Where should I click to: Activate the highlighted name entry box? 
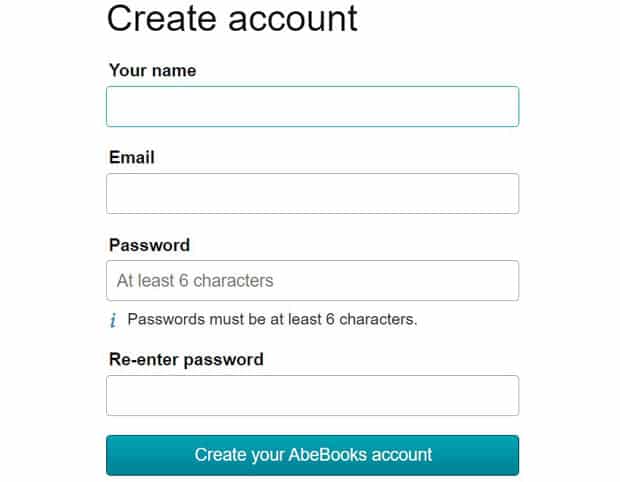[x=312, y=106]
